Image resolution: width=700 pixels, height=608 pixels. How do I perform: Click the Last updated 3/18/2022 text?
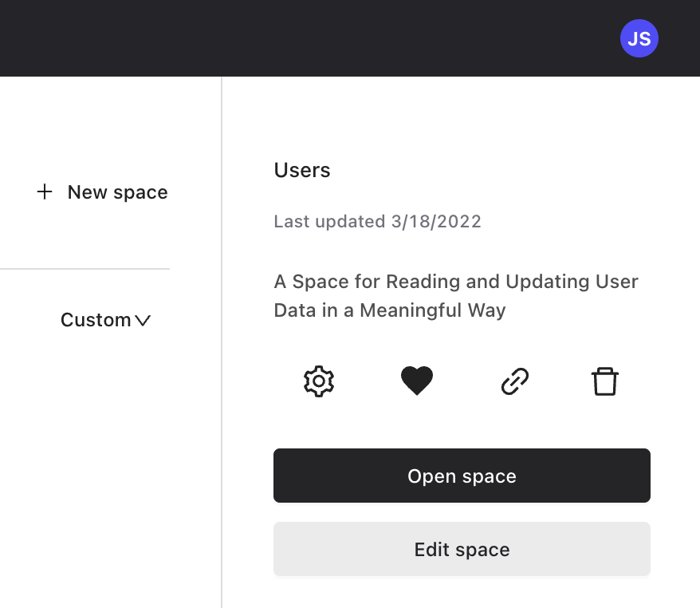(x=378, y=222)
